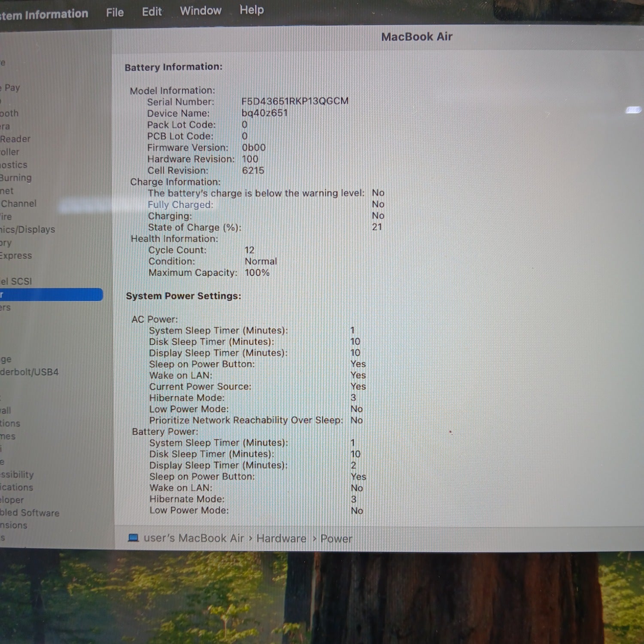Viewport: 644px width, 644px height.
Task: Open the Edit menu
Action: pos(152,12)
